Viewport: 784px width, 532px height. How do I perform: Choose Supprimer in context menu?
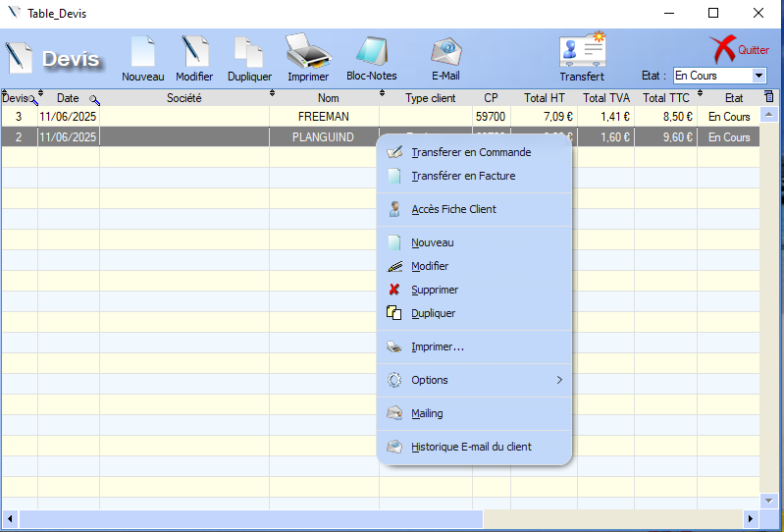435,290
